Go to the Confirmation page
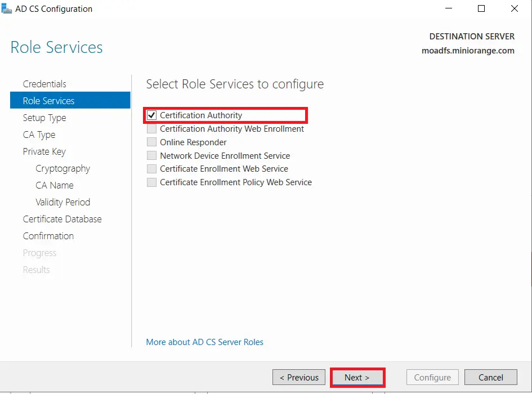 (x=48, y=236)
